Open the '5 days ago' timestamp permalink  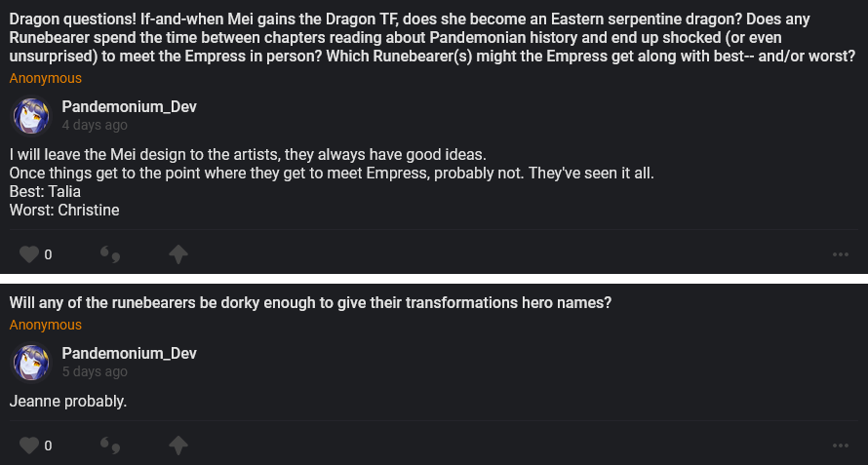pyautogui.click(x=95, y=371)
